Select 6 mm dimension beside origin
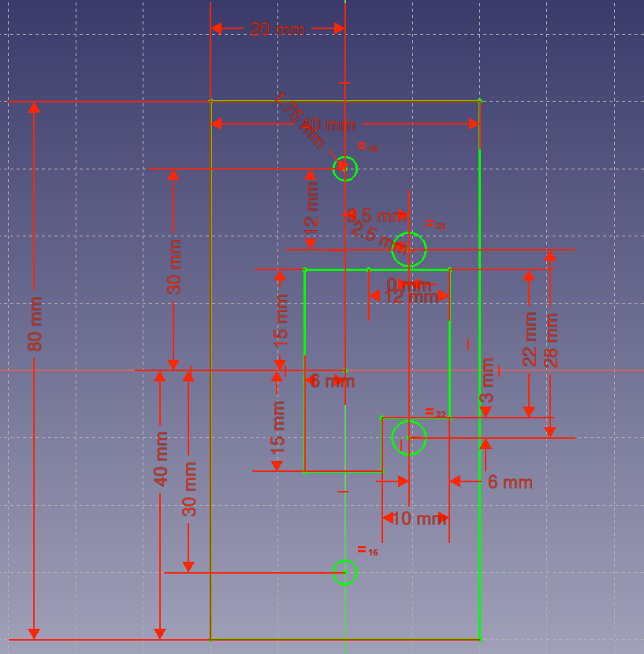This screenshot has width=644, height=654. [332, 381]
